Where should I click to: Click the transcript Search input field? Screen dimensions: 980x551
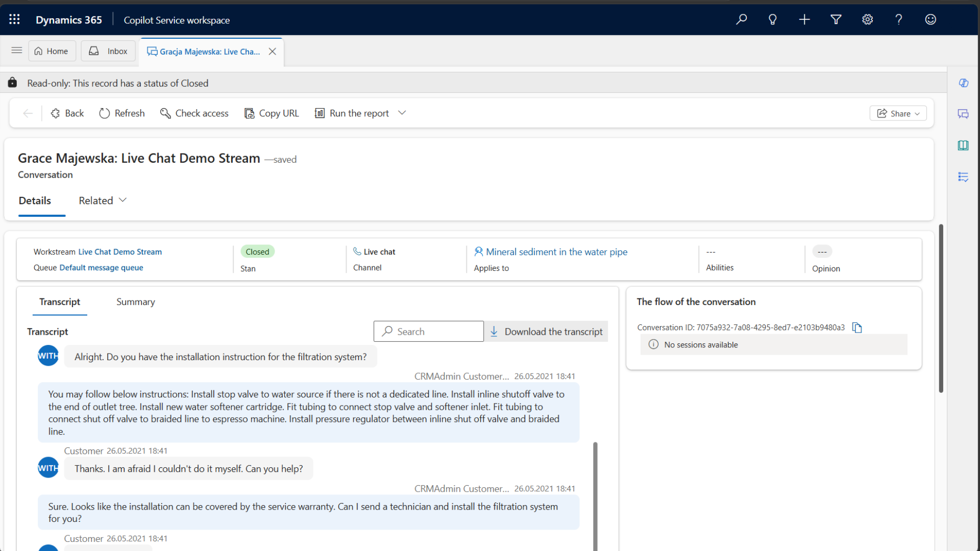[429, 332]
